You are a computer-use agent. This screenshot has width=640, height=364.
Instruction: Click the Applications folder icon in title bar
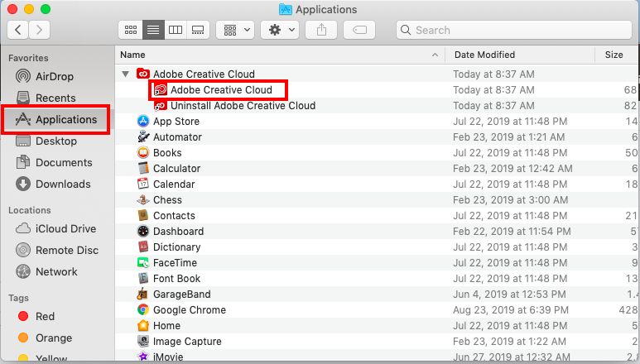point(286,9)
